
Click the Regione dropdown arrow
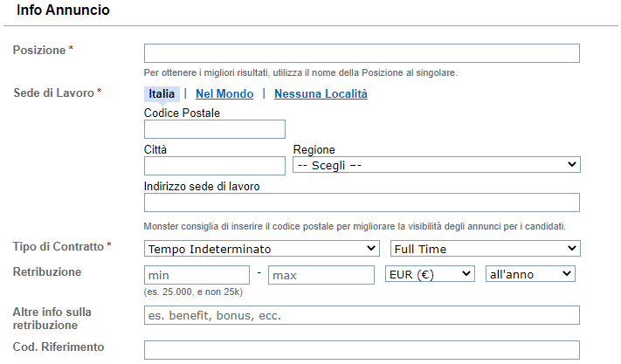(x=571, y=164)
